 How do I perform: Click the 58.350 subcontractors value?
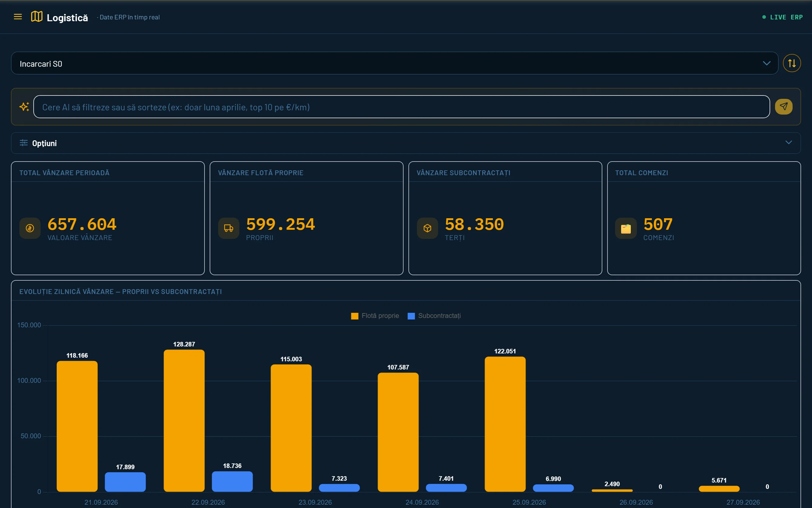click(474, 224)
